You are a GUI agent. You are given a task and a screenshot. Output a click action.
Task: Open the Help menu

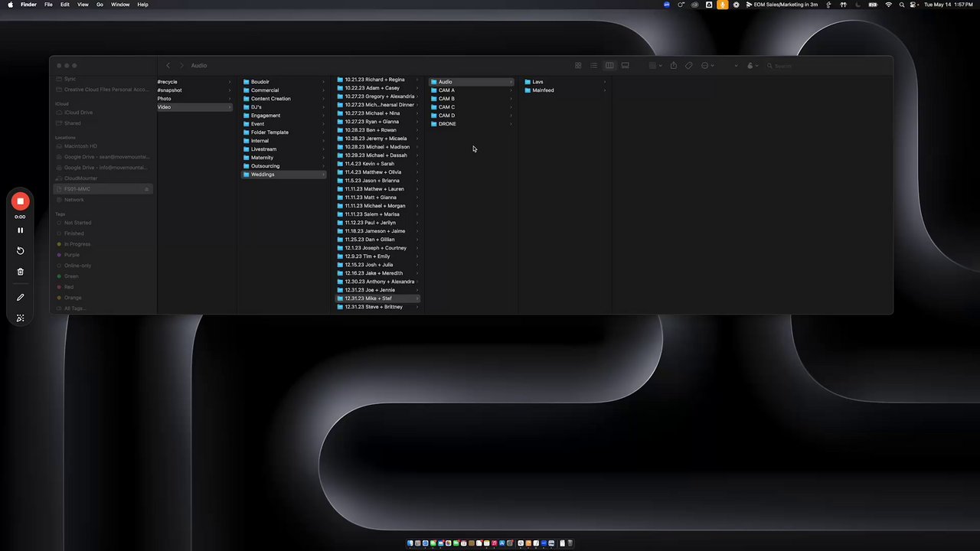pyautogui.click(x=142, y=5)
